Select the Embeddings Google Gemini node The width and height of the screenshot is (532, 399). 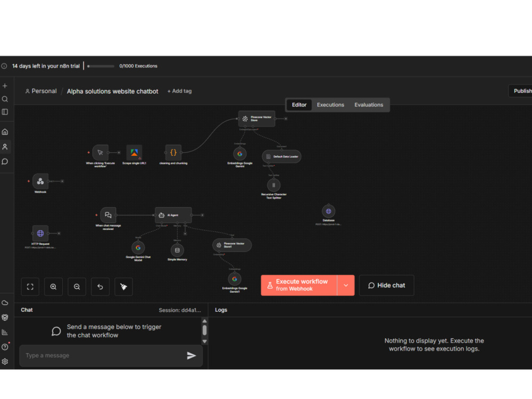(240, 154)
